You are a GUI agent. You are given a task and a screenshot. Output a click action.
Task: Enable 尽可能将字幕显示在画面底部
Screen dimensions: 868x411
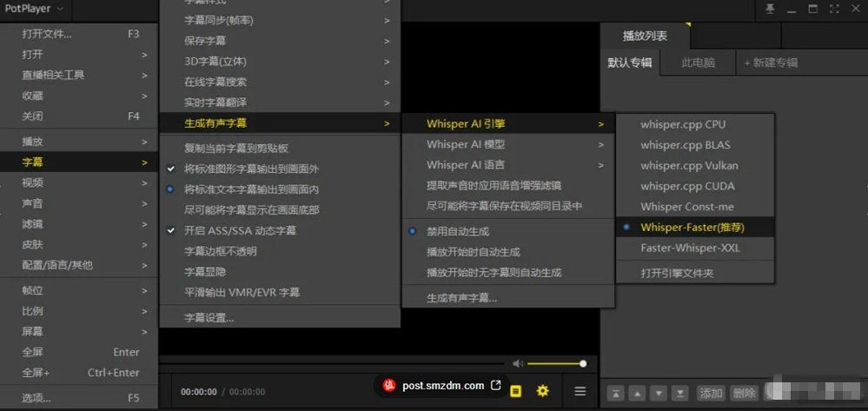tap(280, 210)
